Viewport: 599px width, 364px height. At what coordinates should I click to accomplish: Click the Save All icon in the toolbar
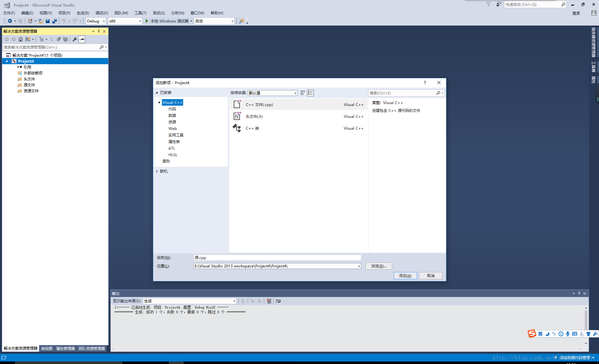pyautogui.click(x=55, y=21)
